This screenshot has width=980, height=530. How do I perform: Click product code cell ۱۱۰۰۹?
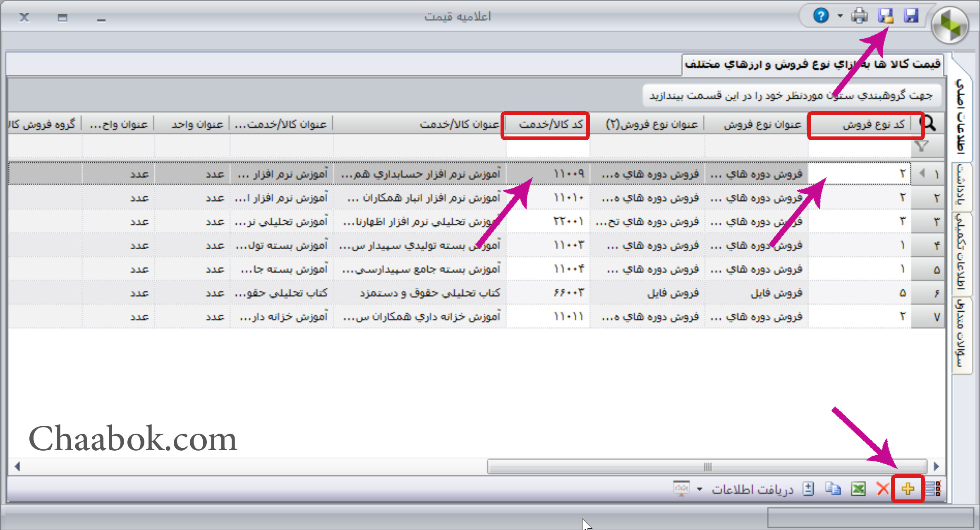click(x=548, y=174)
